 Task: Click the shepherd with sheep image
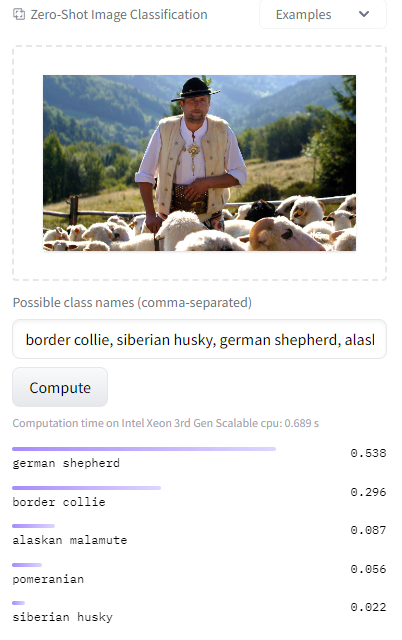[x=200, y=163]
